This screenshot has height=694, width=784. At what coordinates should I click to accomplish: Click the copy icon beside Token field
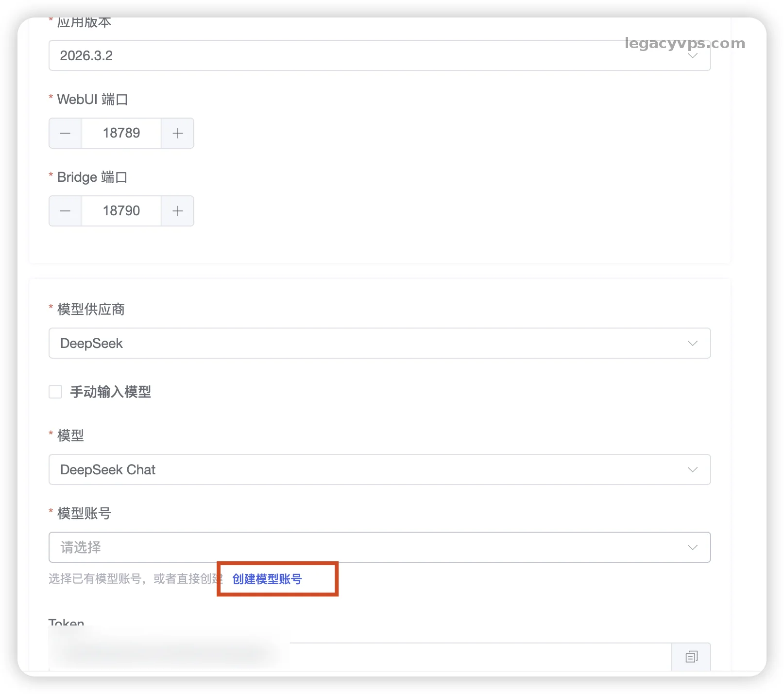691,657
